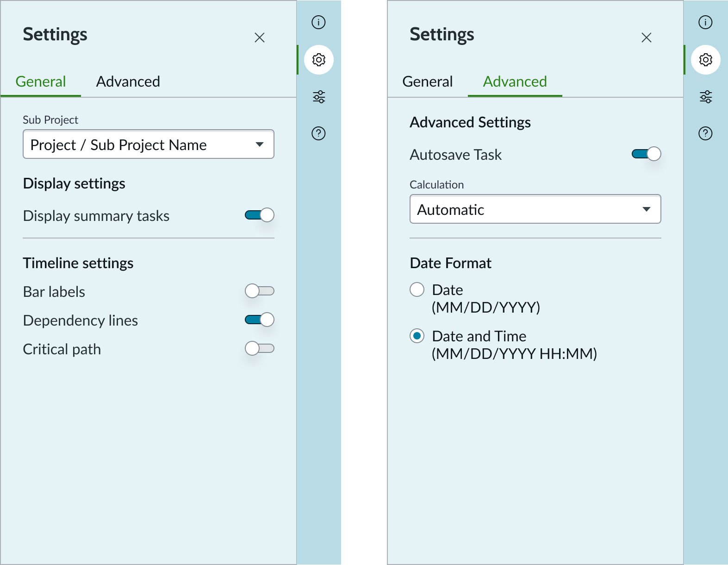Switch to General tab in the Autosave Task panel
Screen dimensions: 728x565
(427, 82)
